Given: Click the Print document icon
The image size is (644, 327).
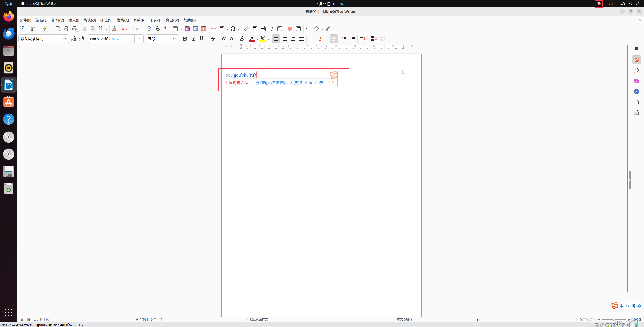Looking at the screenshot, I should 66,29.
